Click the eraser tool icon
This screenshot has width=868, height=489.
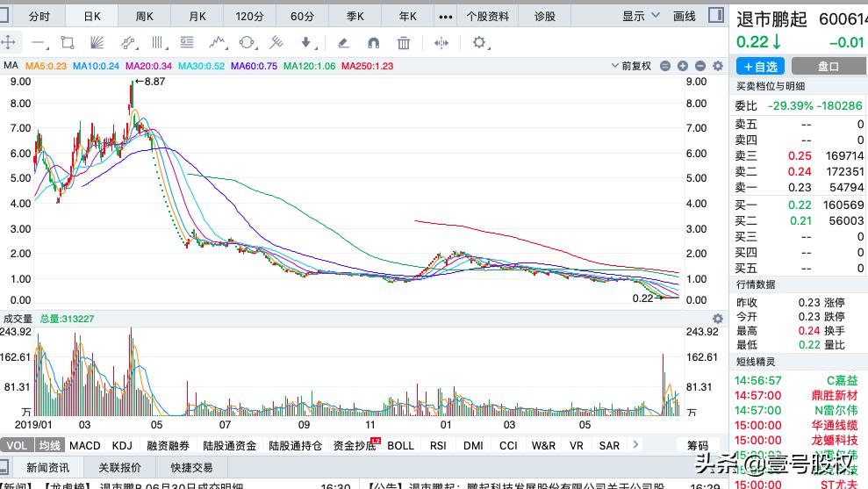coord(343,43)
